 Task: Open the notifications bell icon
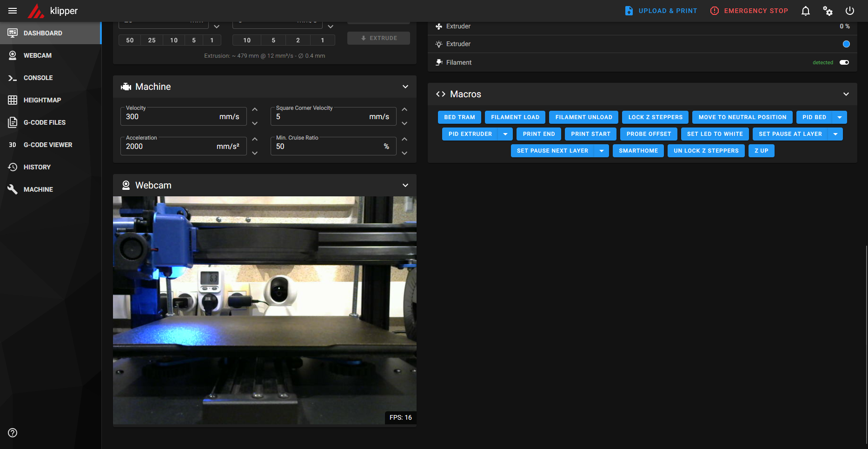tap(806, 11)
